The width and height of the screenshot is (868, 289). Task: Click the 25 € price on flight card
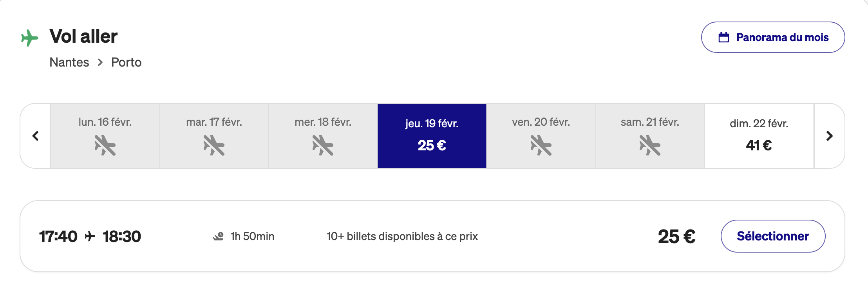click(676, 237)
